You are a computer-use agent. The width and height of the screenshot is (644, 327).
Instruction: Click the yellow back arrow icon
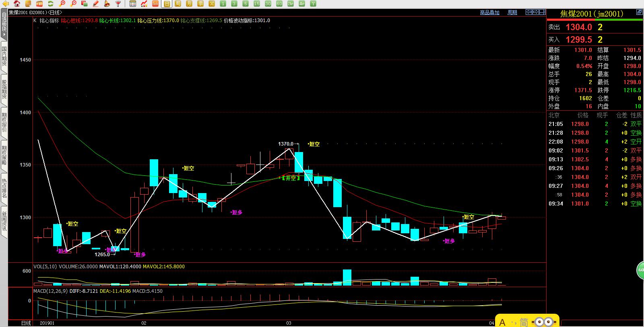click(x=6, y=4)
